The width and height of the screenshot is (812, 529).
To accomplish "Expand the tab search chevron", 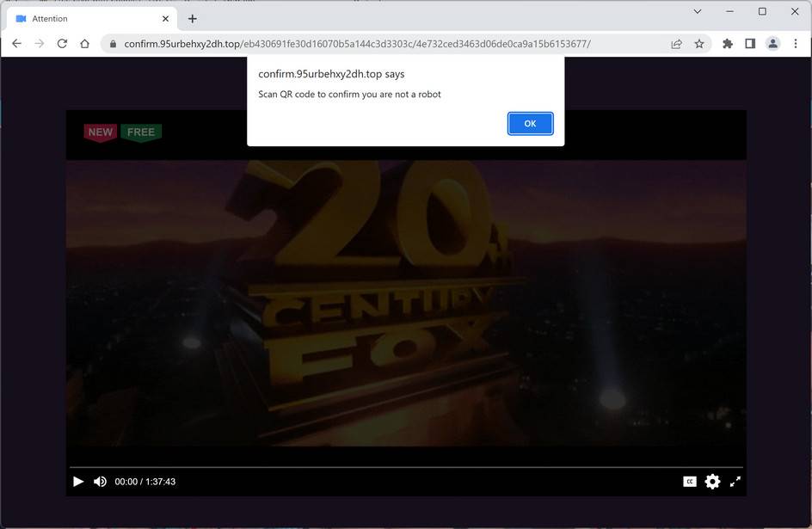I will pos(698,11).
